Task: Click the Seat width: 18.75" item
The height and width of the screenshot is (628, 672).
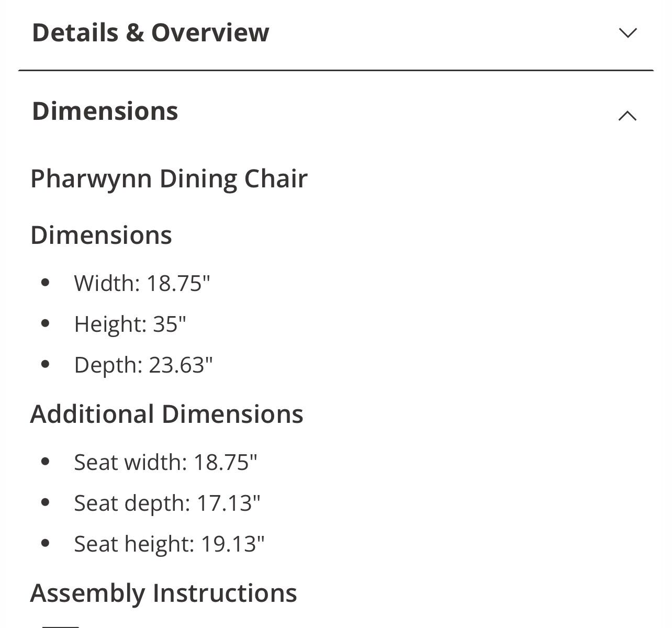Action: (x=165, y=462)
